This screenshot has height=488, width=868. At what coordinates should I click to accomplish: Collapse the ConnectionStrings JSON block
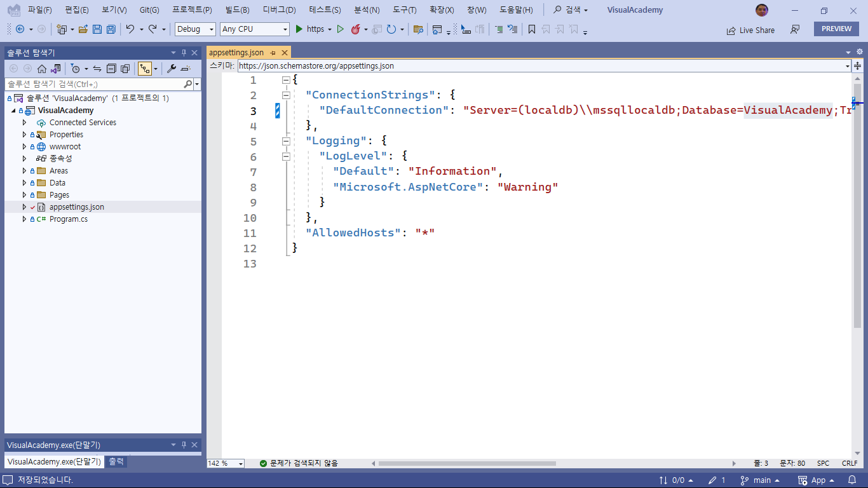(286, 95)
